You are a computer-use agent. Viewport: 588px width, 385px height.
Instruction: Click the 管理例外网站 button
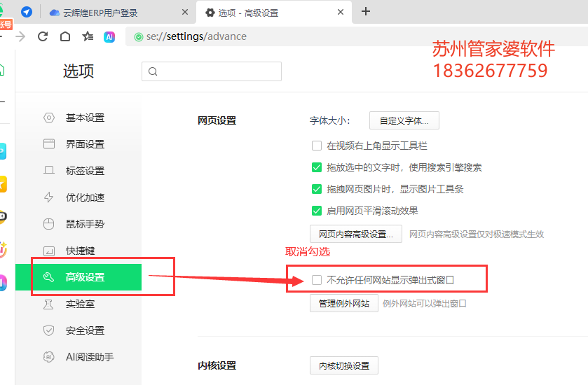344,303
